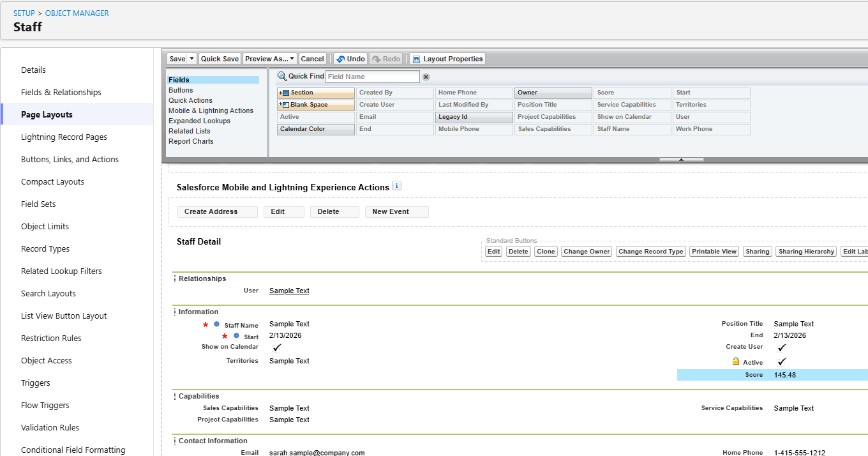Grab the Information section handle icon
868x456 pixels.
click(176, 312)
